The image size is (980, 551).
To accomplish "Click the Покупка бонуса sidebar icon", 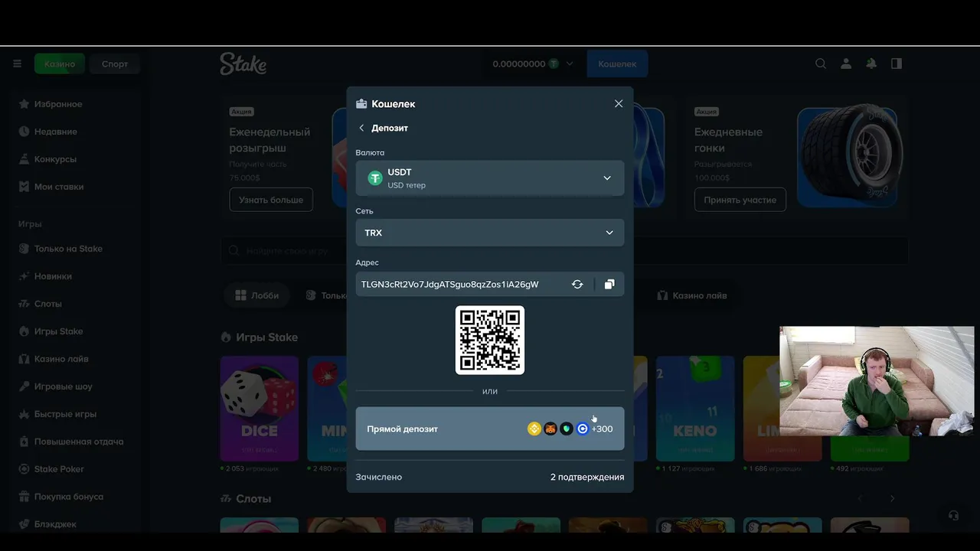I will 24,497.
